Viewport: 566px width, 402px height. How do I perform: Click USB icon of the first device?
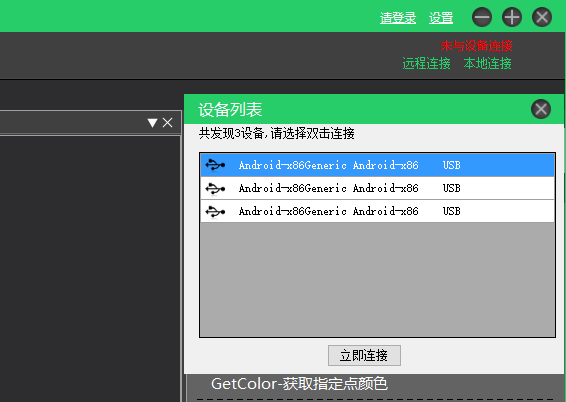tap(215, 165)
